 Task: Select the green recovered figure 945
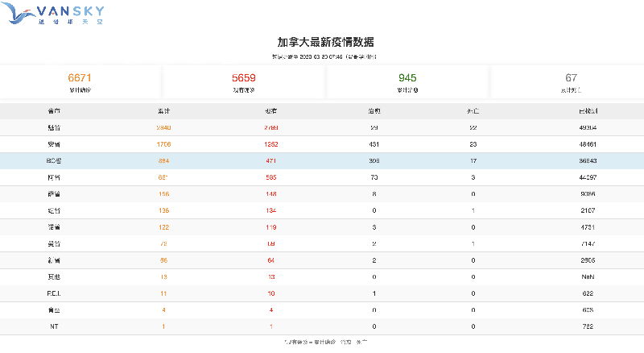pyautogui.click(x=407, y=77)
